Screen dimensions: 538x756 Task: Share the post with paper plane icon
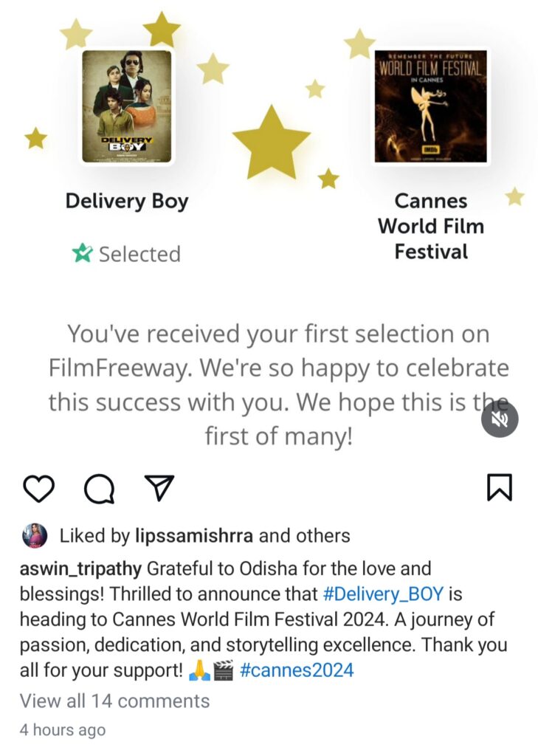(159, 487)
